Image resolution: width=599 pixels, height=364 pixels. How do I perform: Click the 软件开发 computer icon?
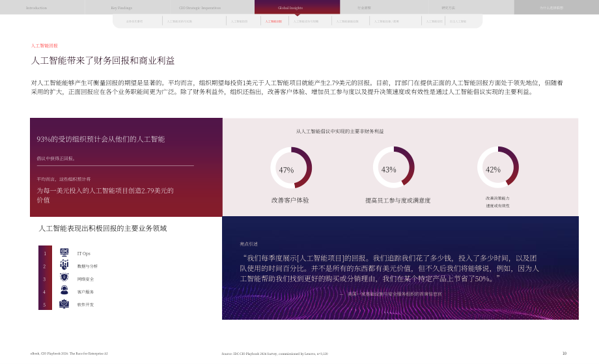64,303
